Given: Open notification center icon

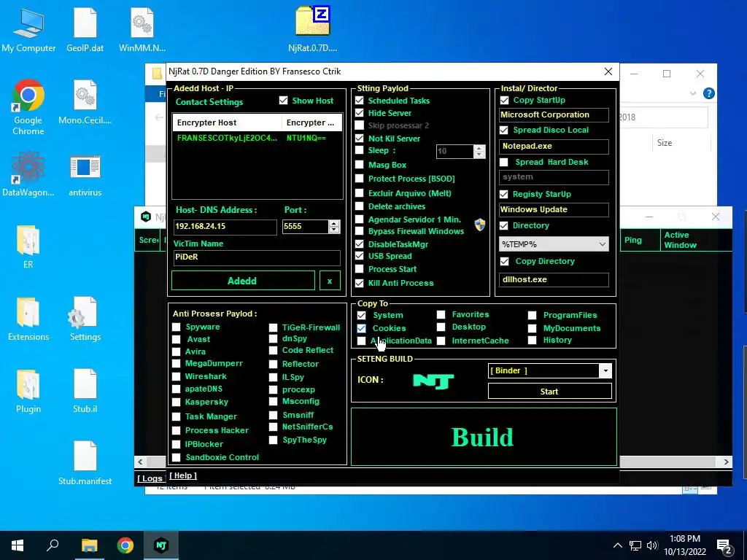Looking at the screenshot, I should coord(724,546).
